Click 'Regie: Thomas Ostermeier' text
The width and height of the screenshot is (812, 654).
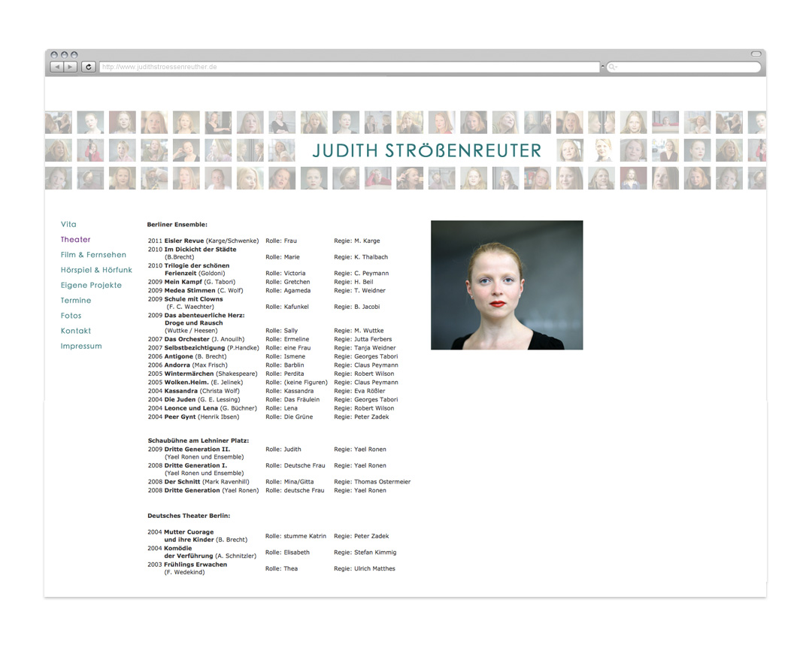(x=372, y=482)
